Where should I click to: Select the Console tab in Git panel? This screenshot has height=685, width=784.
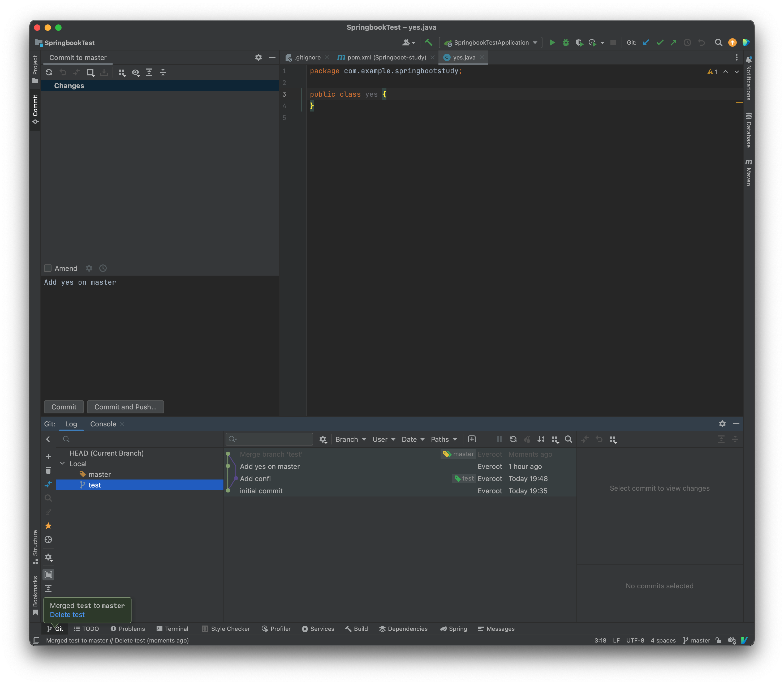click(103, 424)
